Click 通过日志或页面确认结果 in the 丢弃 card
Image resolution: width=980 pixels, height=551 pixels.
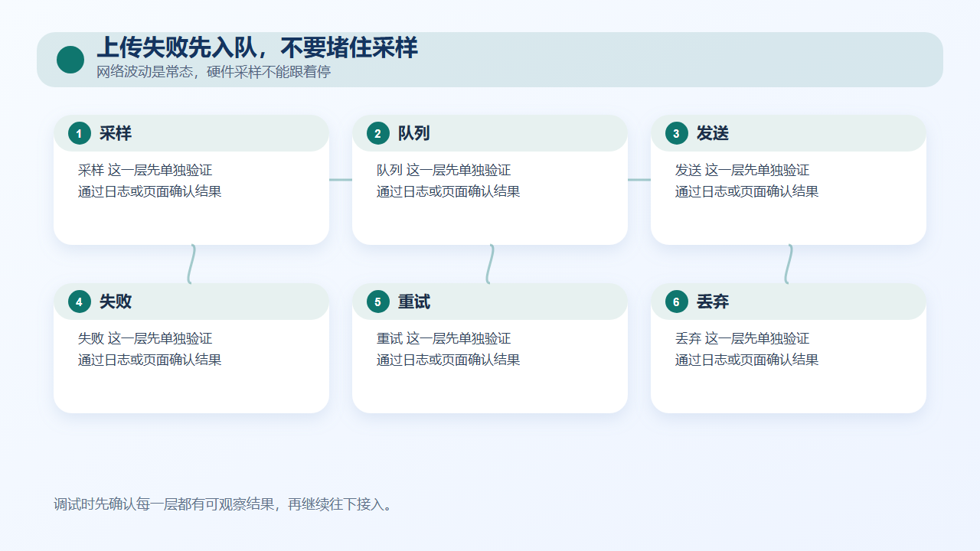pyautogui.click(x=747, y=360)
